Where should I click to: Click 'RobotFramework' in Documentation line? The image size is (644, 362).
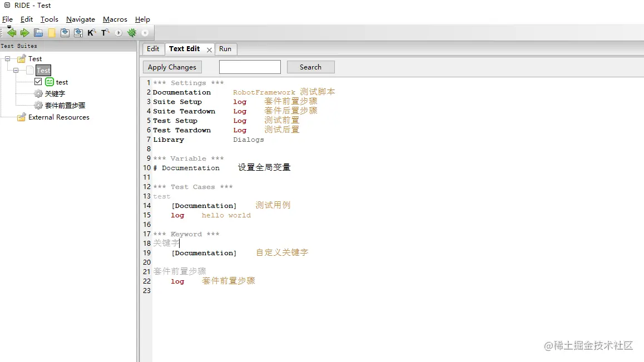pos(264,92)
